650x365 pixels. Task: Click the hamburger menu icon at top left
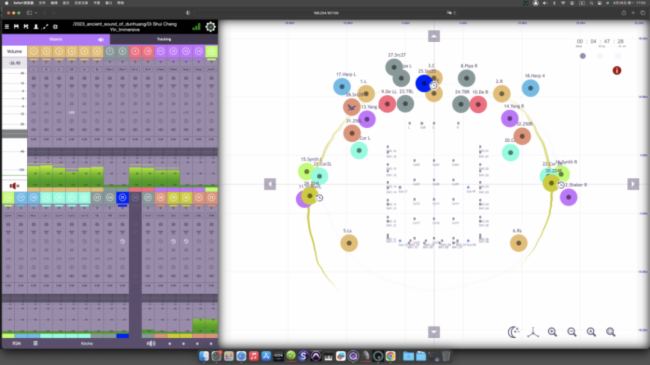click(x=7, y=27)
